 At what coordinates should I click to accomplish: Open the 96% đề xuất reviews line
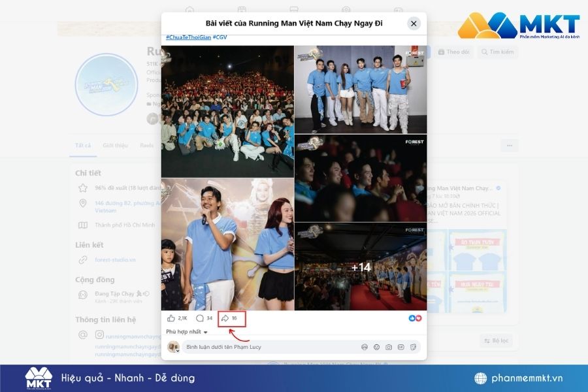coord(128,188)
